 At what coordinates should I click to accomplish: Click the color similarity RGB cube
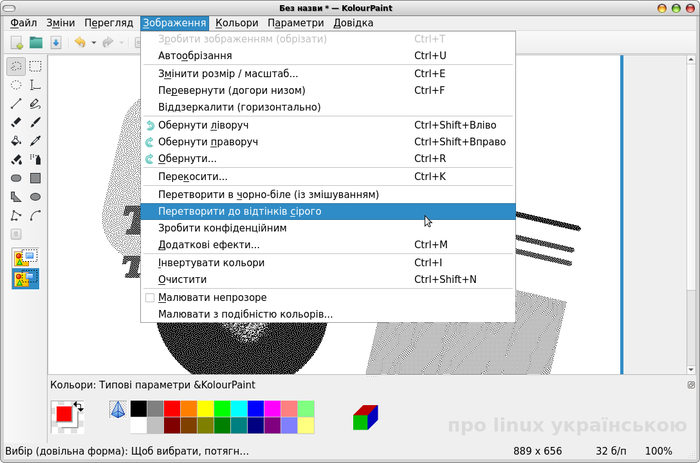point(365,417)
